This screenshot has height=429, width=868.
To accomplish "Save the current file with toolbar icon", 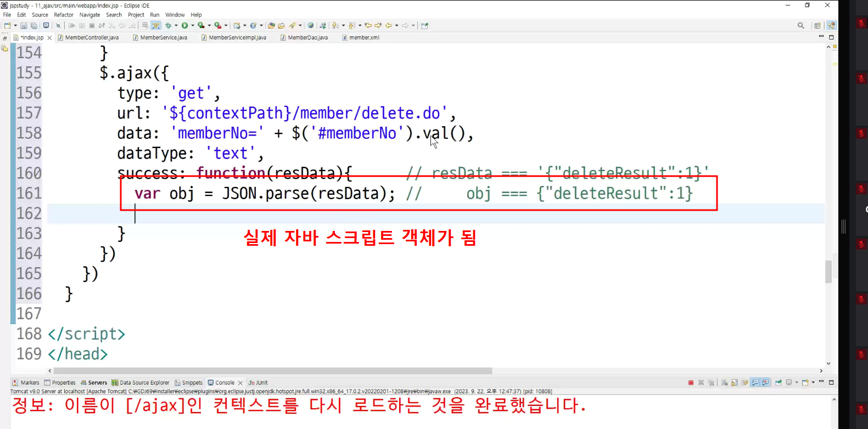I will (x=24, y=26).
